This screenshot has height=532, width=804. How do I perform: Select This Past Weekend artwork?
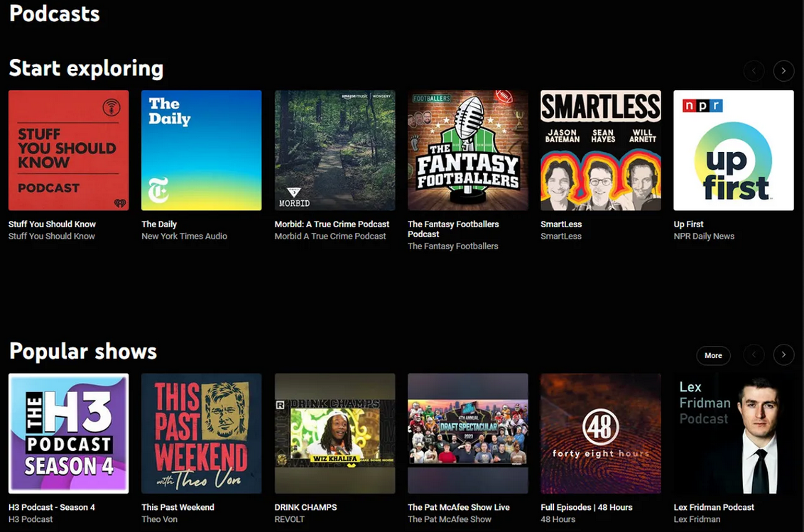(x=202, y=433)
